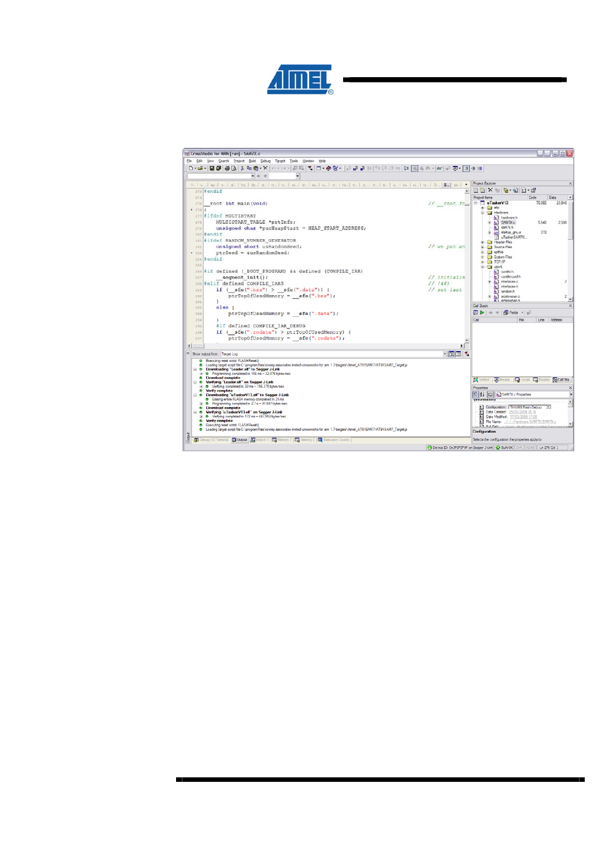613x868 pixels.
Task: Open the Project menu
Action: coord(239,161)
